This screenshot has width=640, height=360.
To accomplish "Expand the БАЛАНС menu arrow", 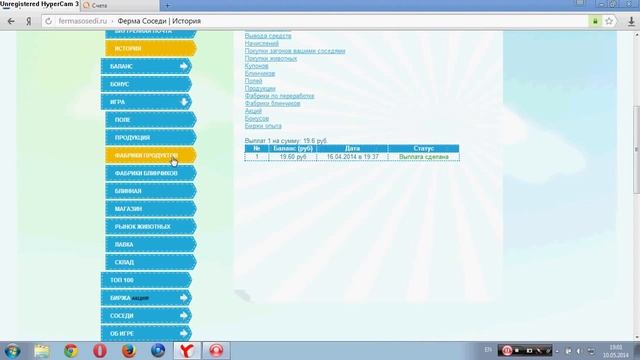I will pos(184,66).
